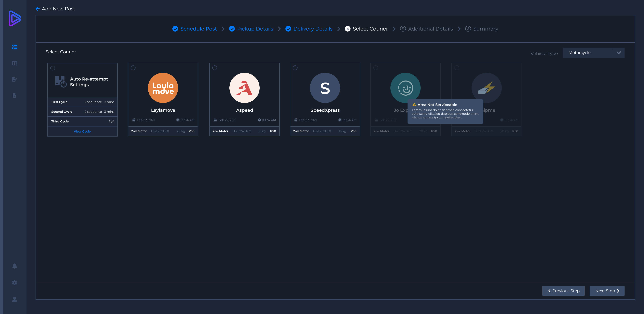
Task: Click the Aspeed courier name
Action: pyautogui.click(x=245, y=110)
